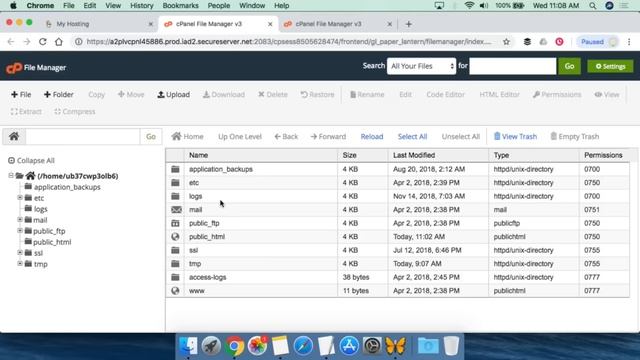Image resolution: width=640 pixels, height=360 pixels.
Task: Click the browser address bar
Action: 288,42
